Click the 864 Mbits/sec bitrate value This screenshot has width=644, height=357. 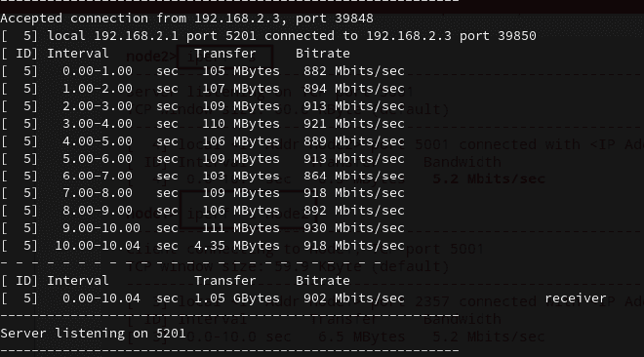pyautogui.click(x=354, y=176)
